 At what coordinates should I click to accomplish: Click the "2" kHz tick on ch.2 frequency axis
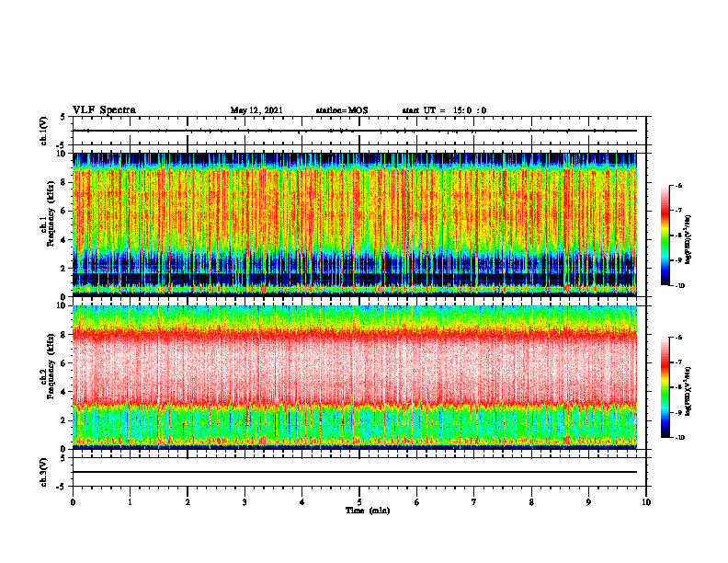[63, 420]
